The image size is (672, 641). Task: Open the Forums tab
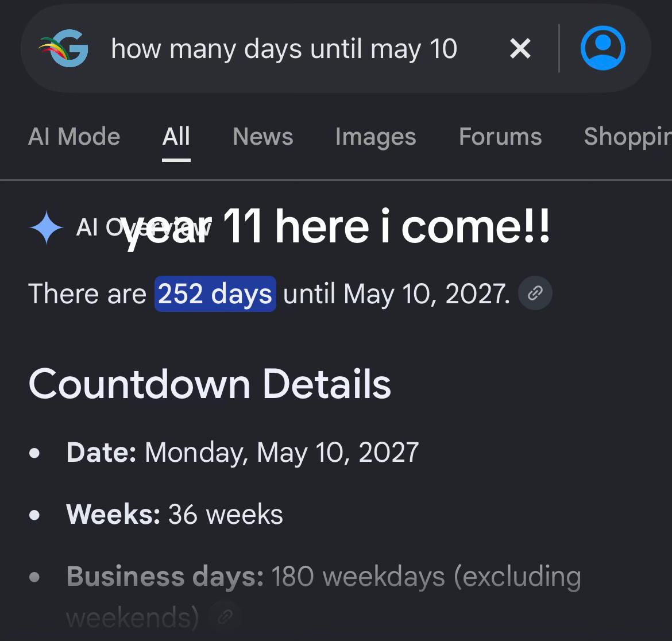pos(501,137)
